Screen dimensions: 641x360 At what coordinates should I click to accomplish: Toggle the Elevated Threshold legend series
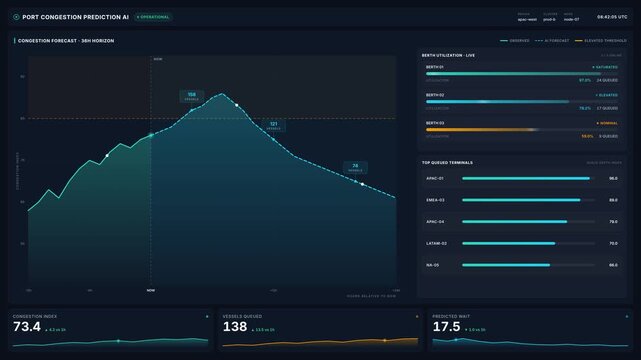[x=600, y=41]
